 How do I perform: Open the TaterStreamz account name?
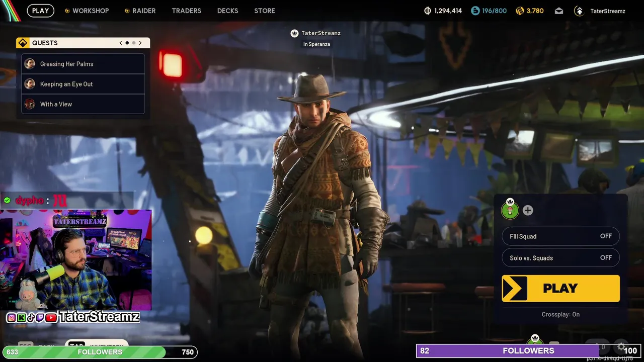(608, 11)
